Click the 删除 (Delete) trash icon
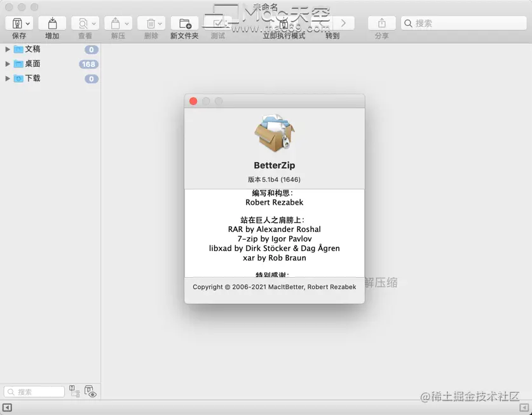 [x=151, y=24]
